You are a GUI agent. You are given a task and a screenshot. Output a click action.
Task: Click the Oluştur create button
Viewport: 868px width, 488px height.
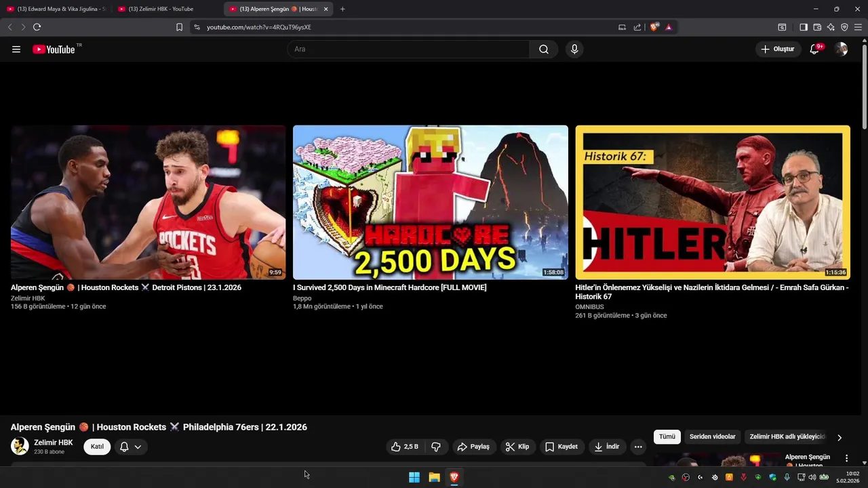[x=778, y=49]
